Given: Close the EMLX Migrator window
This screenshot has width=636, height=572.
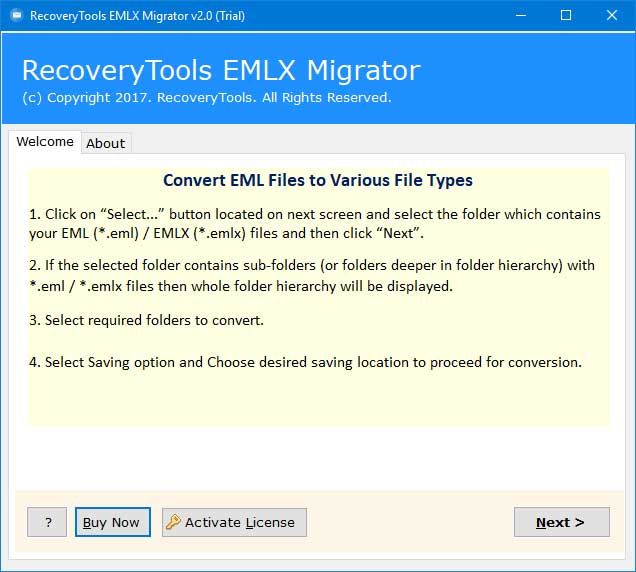Looking at the screenshot, I should tap(612, 15).
